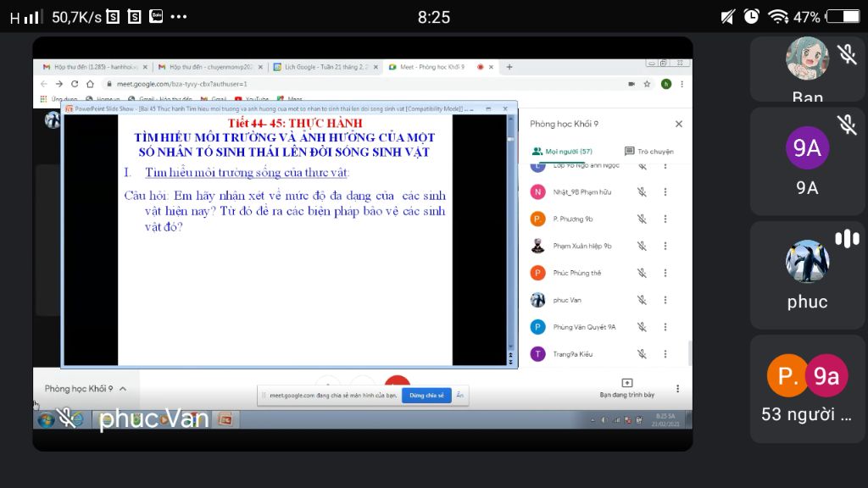Open the Chrome home page icon

[x=90, y=84]
